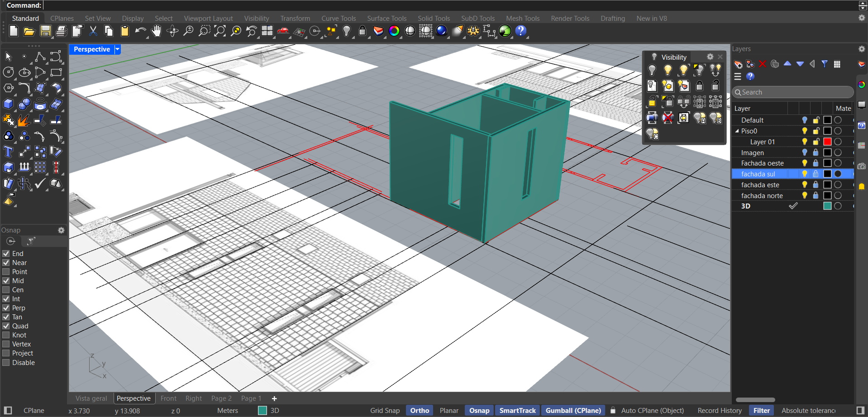Open the Perspective viewport title dropdown
Image resolution: width=868 pixels, height=417 pixels.
pyautogui.click(x=117, y=49)
